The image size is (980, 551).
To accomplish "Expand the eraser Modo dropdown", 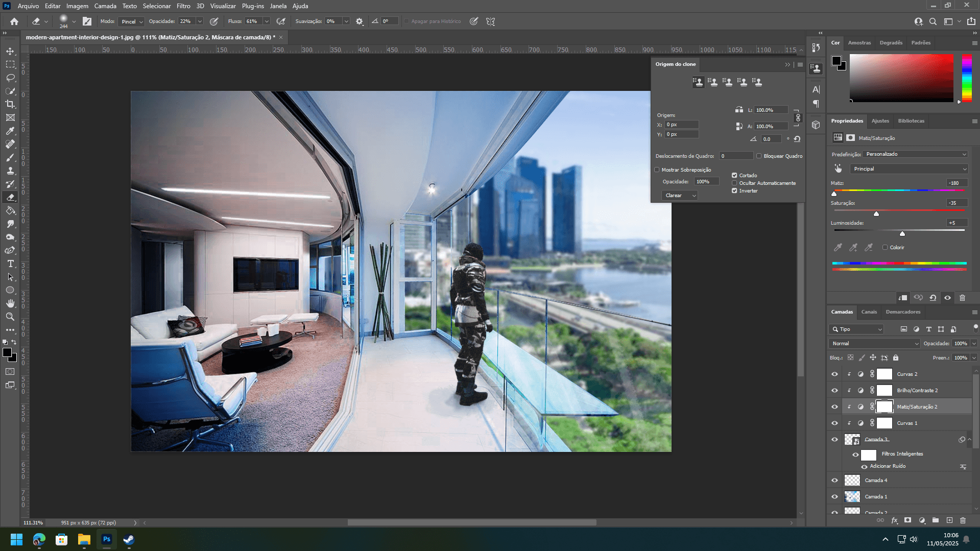I will coord(132,21).
